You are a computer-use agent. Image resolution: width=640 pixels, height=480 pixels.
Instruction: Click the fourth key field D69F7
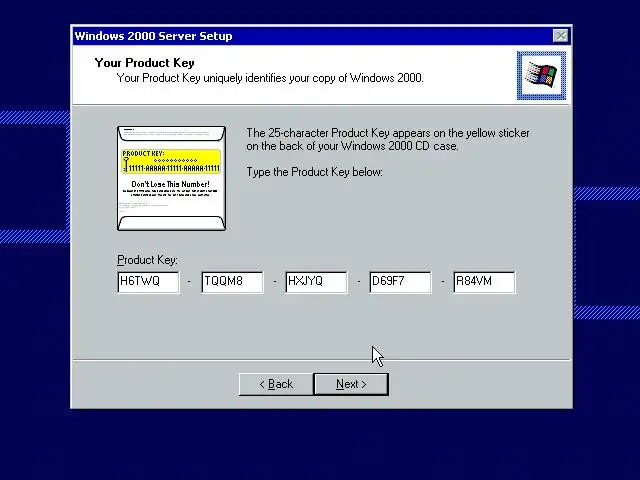[x=400, y=282]
